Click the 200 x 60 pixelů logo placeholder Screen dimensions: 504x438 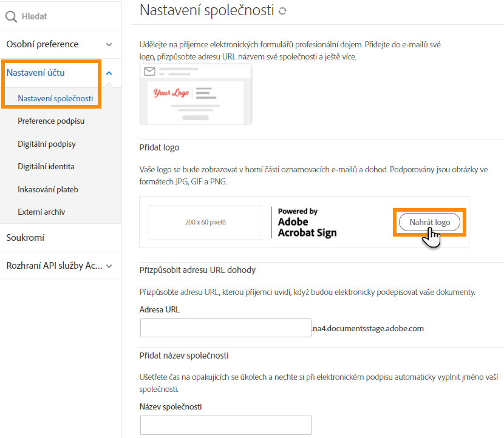[205, 222]
